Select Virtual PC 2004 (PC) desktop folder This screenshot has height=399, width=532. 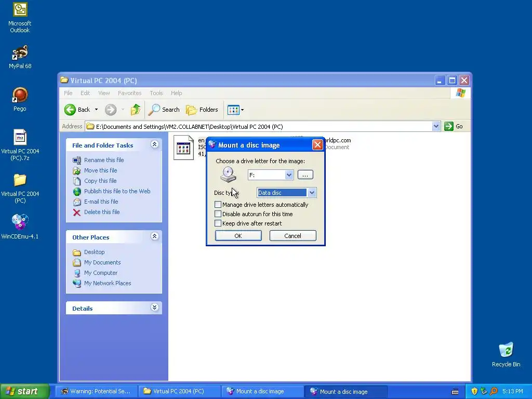(x=20, y=188)
